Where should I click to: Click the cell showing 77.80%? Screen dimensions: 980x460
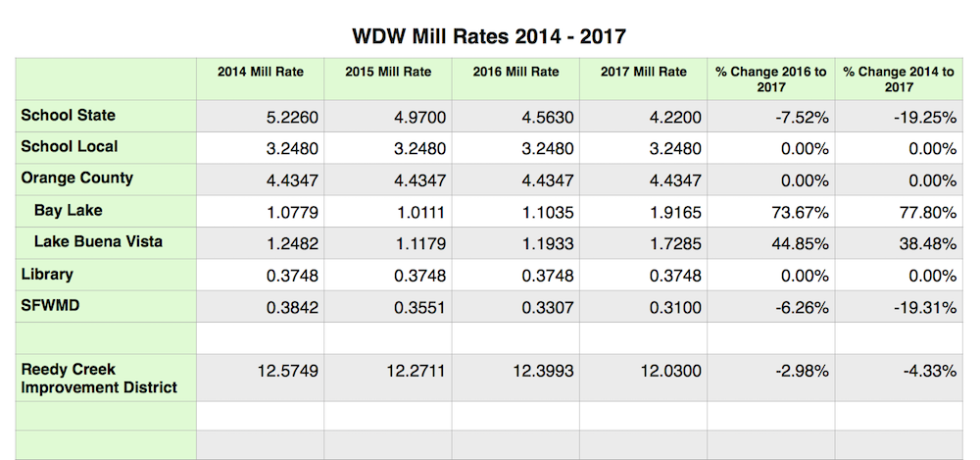pyautogui.click(x=899, y=212)
